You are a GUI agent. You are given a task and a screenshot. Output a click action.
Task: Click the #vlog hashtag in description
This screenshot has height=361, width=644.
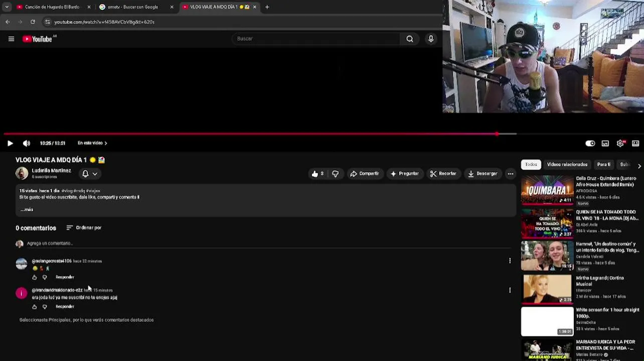pos(67,191)
